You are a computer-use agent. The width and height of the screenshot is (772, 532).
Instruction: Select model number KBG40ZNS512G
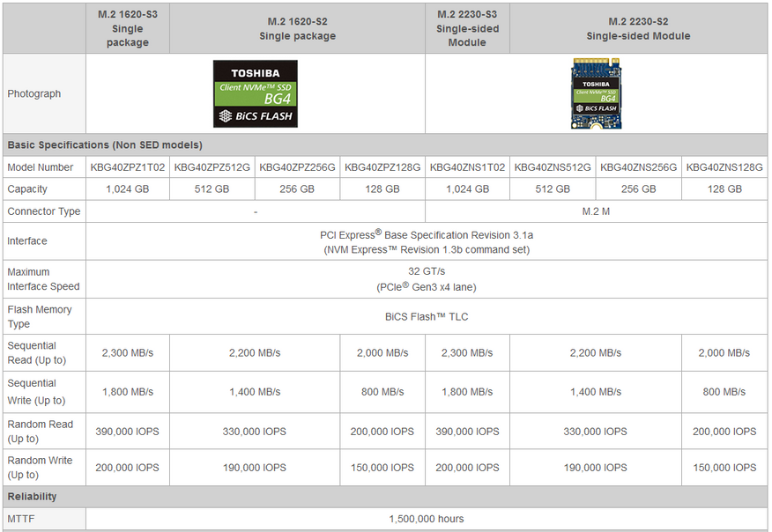[553, 167]
